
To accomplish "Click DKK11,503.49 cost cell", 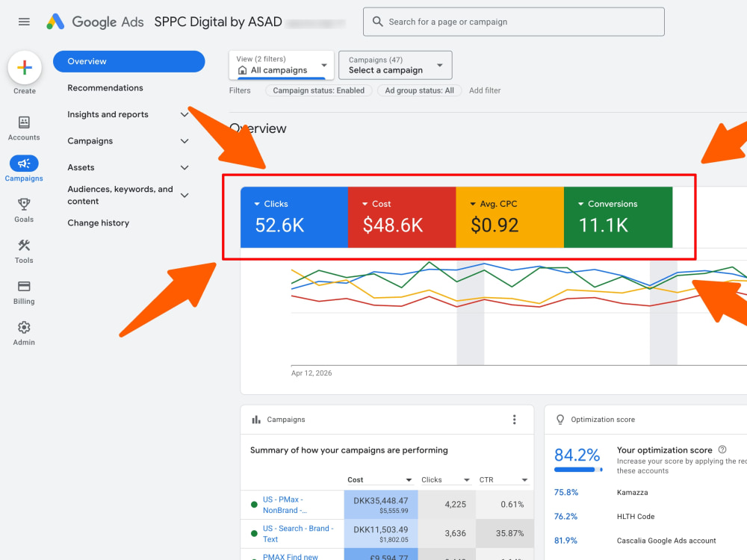I will point(381,534).
